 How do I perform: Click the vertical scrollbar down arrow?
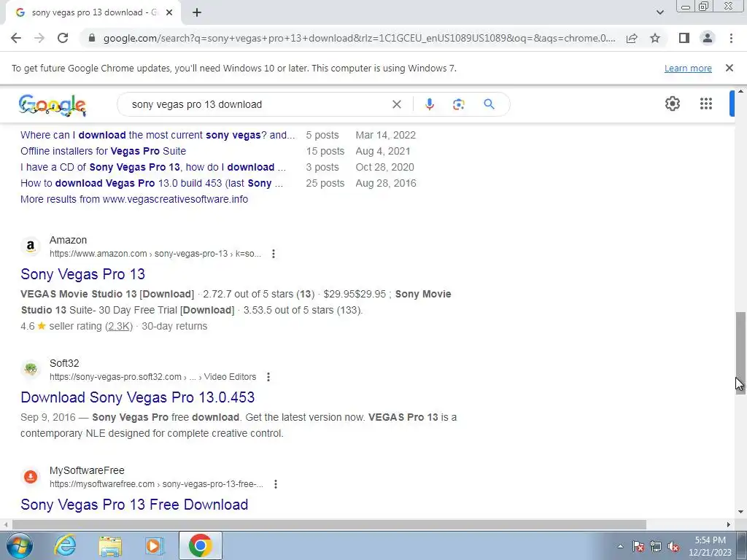point(740,513)
